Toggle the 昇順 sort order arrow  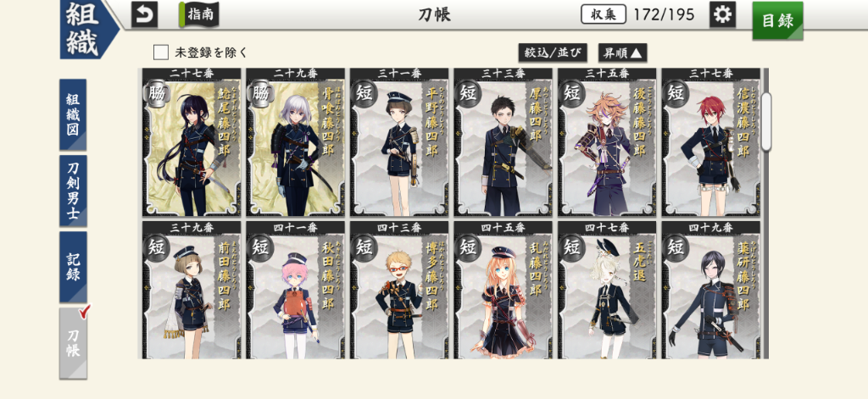point(622,53)
